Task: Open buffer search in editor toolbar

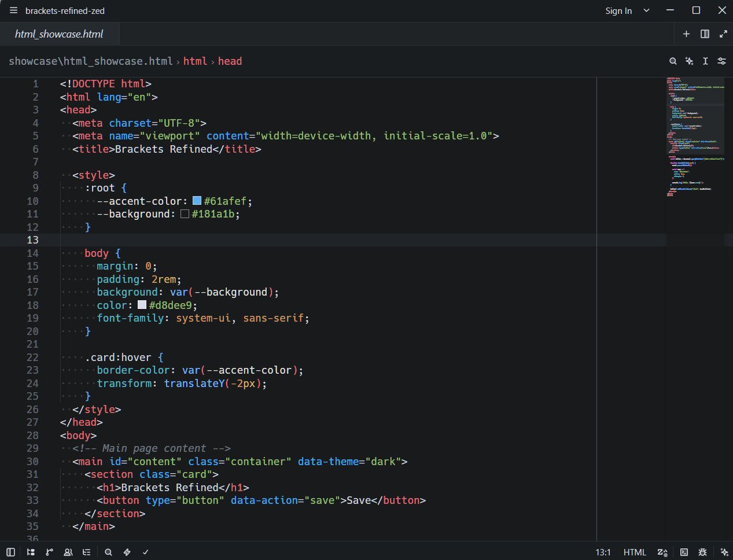Action: click(x=673, y=61)
